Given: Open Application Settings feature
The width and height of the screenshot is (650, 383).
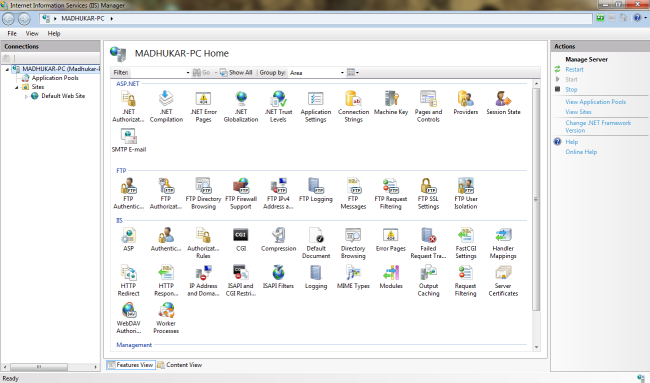Looking at the screenshot, I should pyautogui.click(x=316, y=107).
